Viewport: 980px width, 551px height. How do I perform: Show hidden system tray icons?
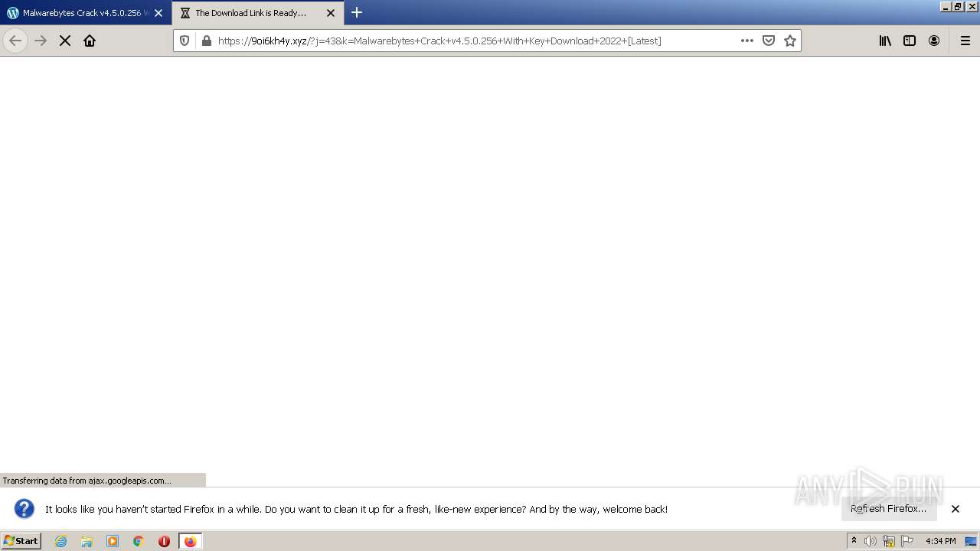tap(854, 541)
